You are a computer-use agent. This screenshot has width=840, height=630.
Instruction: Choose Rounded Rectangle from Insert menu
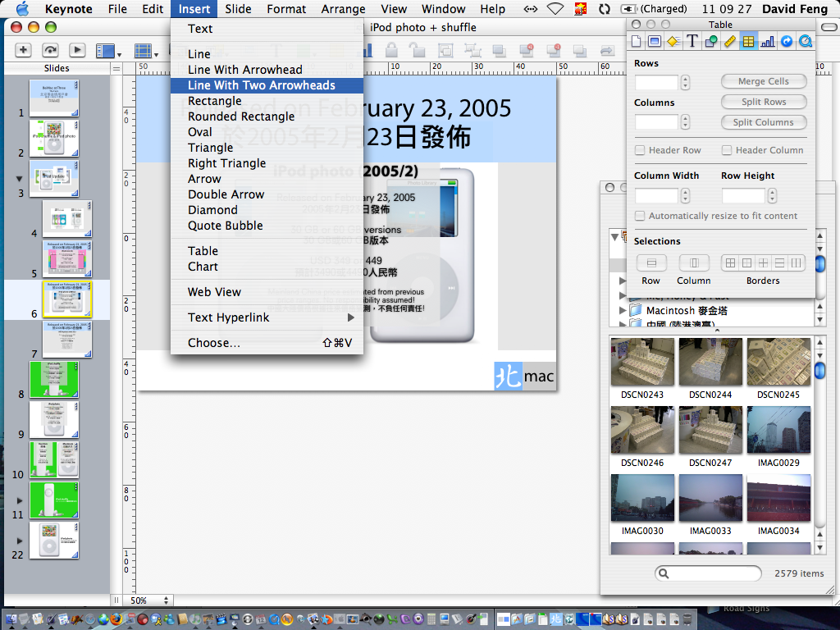(267, 116)
